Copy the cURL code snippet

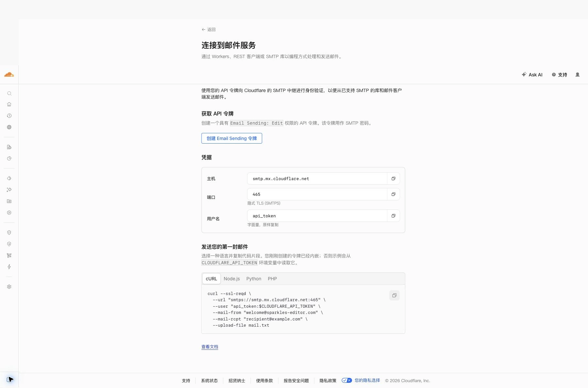394,295
